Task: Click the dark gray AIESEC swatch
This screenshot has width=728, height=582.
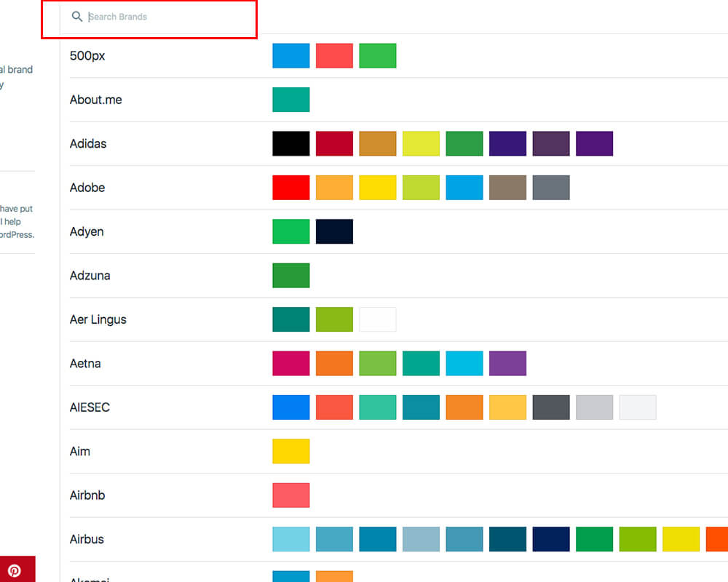Action: point(551,407)
